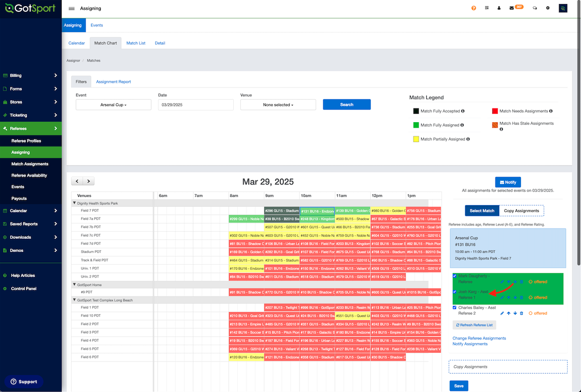Click the pencil edit icon for Charles Bailey

(x=502, y=314)
